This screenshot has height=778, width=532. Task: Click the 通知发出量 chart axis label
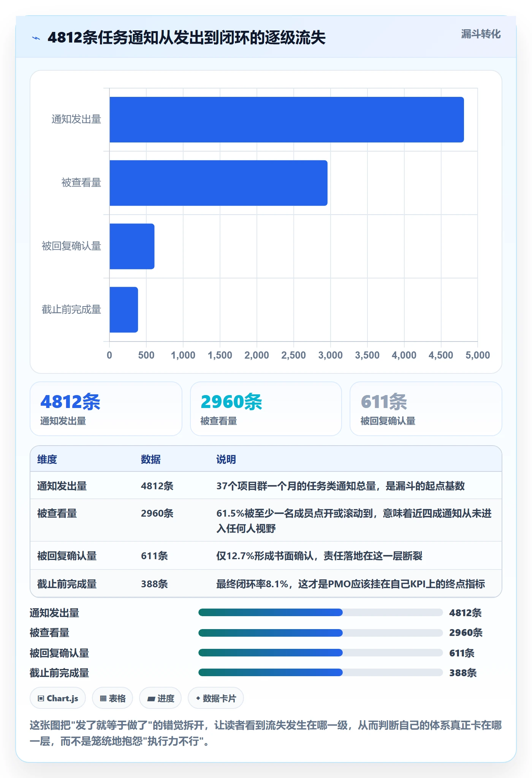tap(76, 119)
